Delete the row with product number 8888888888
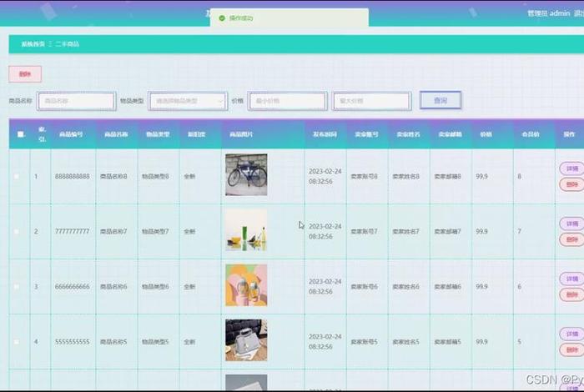 point(572,184)
